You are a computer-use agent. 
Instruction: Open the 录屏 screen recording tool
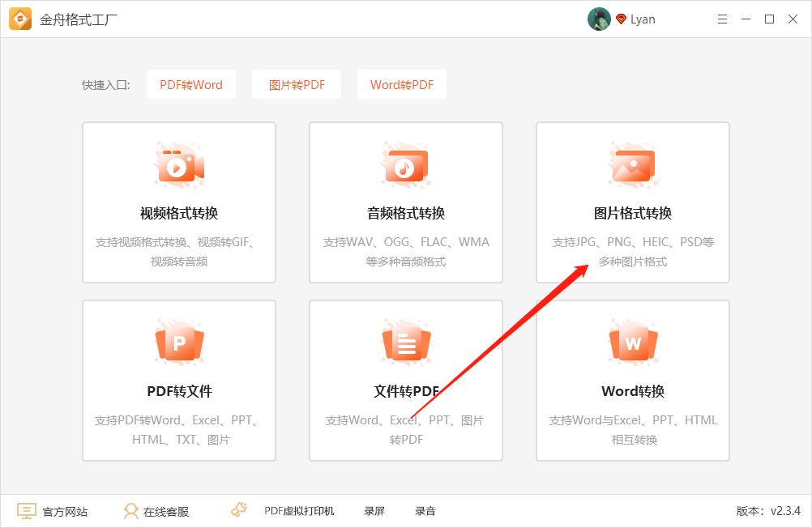click(x=374, y=511)
